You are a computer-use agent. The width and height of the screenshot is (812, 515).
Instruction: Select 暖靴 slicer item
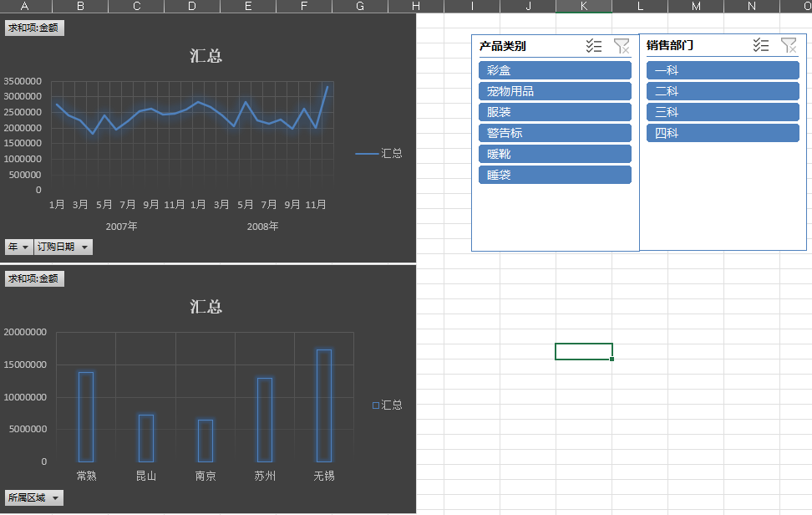point(555,154)
